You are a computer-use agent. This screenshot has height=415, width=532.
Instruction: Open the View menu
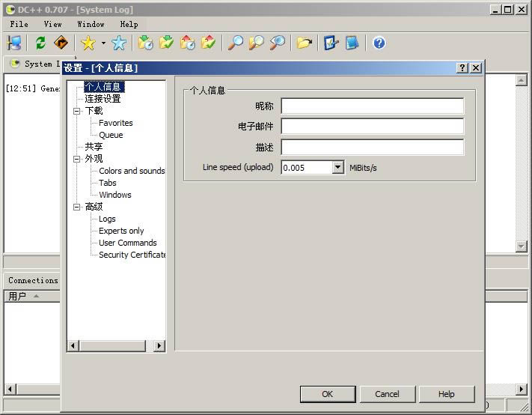tap(52, 24)
